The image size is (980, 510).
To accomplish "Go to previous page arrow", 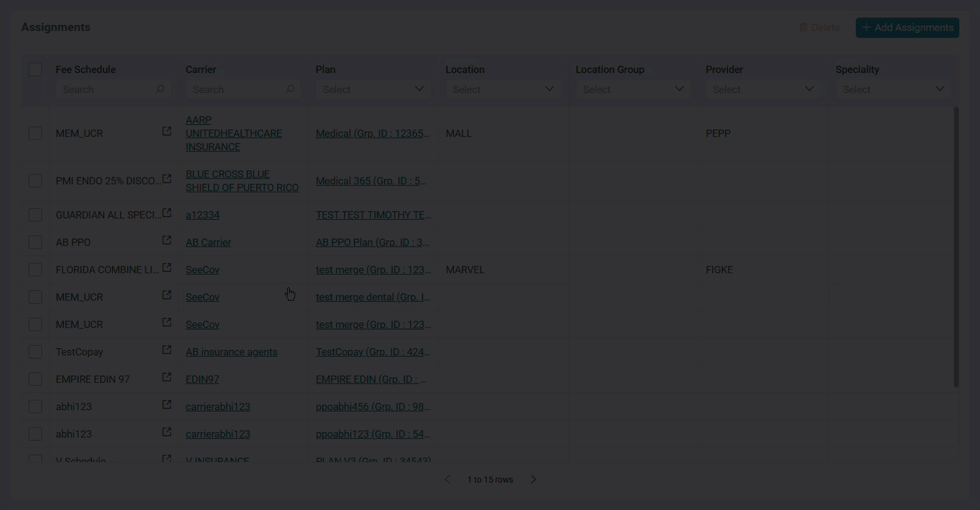I will (x=448, y=480).
